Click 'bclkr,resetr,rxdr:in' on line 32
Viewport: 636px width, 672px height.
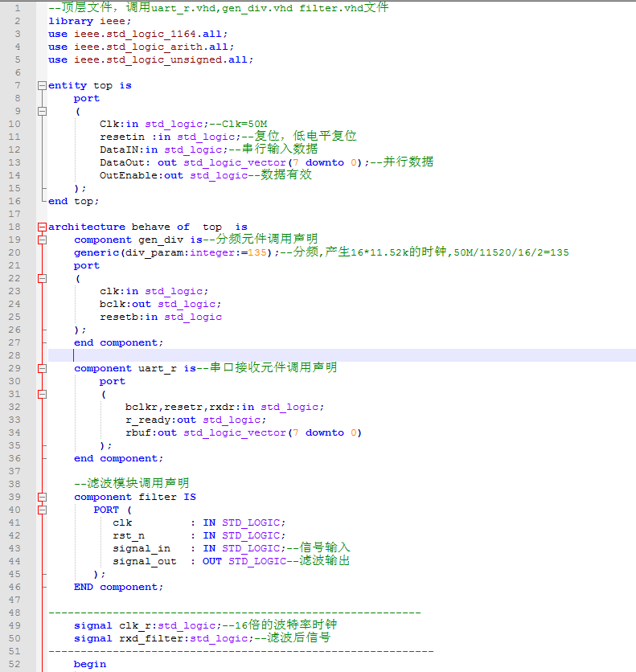(x=190, y=407)
